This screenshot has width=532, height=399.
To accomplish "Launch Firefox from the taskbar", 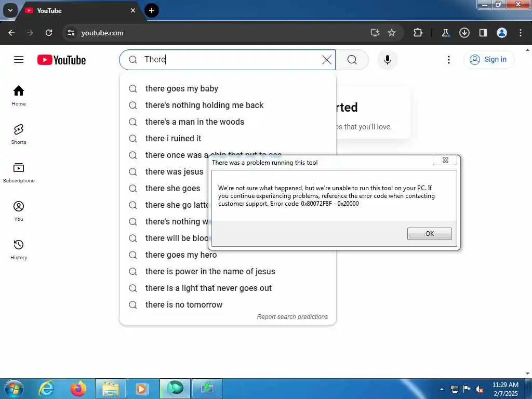I will (78, 389).
